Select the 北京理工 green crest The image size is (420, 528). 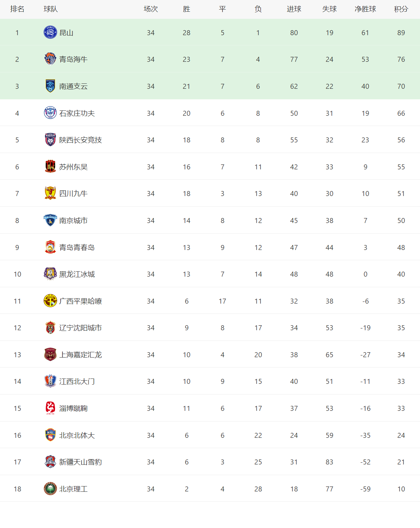pos(50,489)
